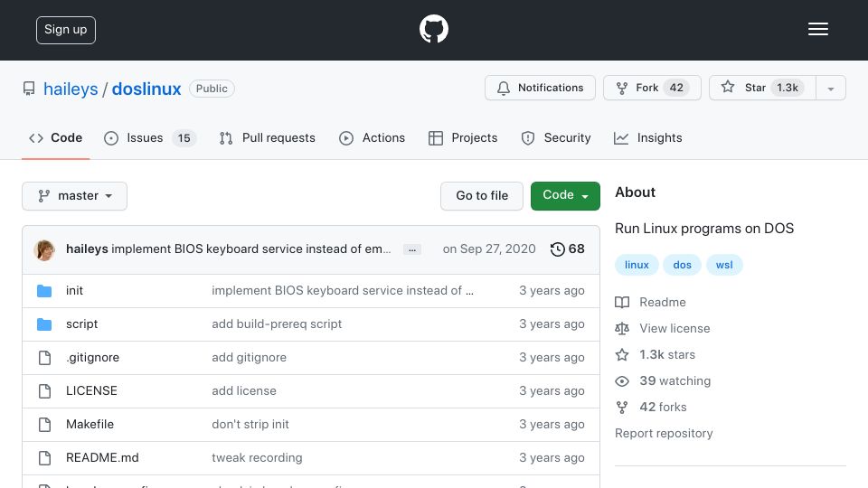Open the Projects tab
The width and height of the screenshot is (868, 488).
463,137
